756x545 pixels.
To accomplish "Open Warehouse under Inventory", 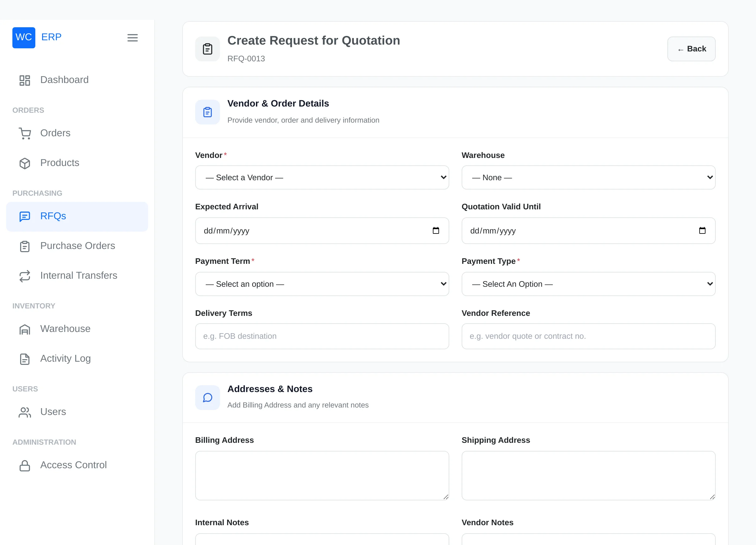I will (x=77, y=329).
